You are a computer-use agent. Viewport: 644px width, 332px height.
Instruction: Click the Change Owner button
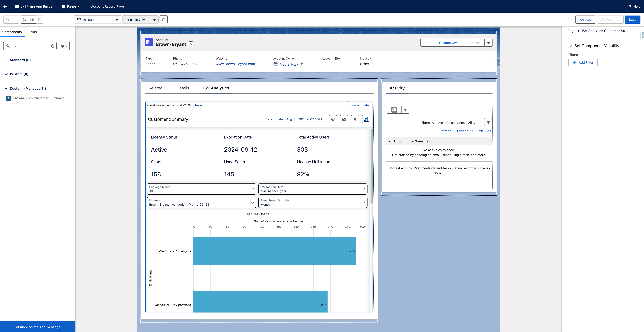450,43
